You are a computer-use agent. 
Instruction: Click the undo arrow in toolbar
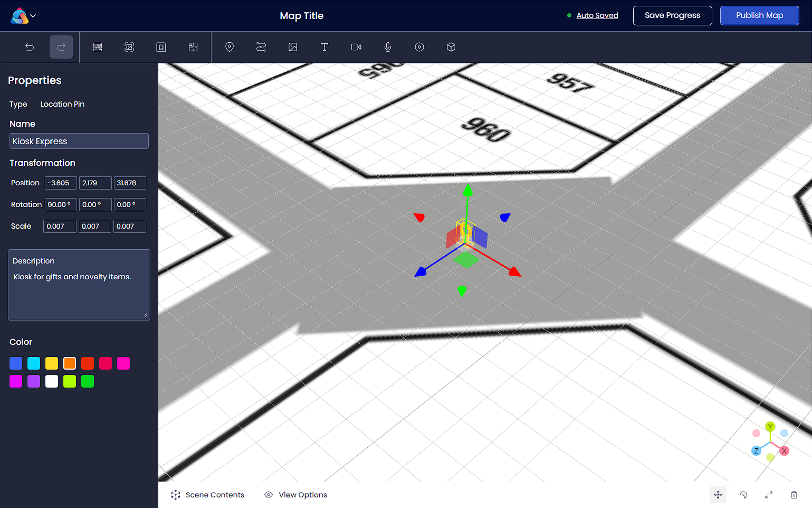pyautogui.click(x=30, y=47)
